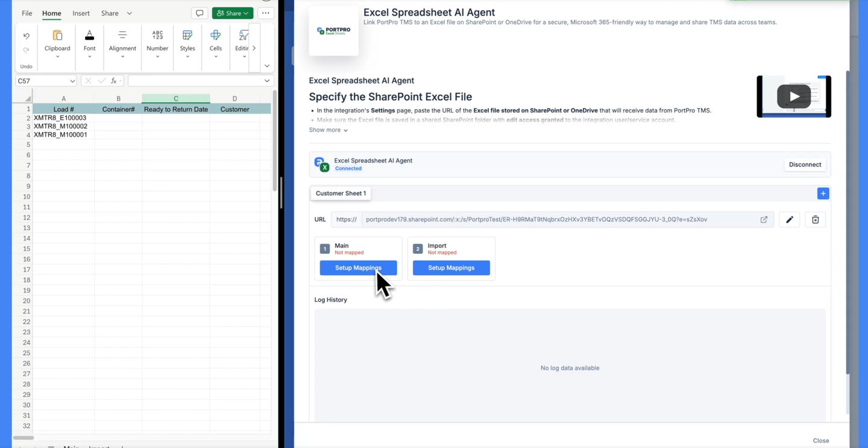Viewport: 868px width, 448px height.
Task: Click the dialog's vertical scrollbar
Action: 848,223
